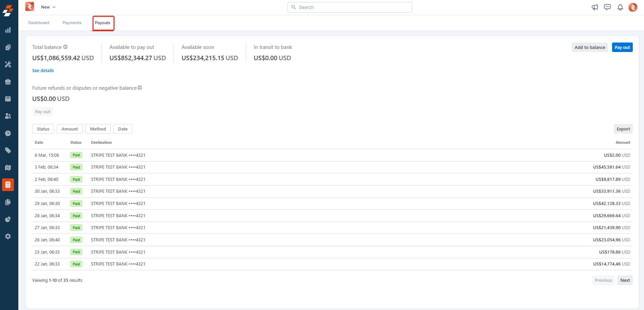Click the Paid badge on 26 Jan row
Image resolution: width=644 pixels, height=310 pixels.
click(76, 240)
